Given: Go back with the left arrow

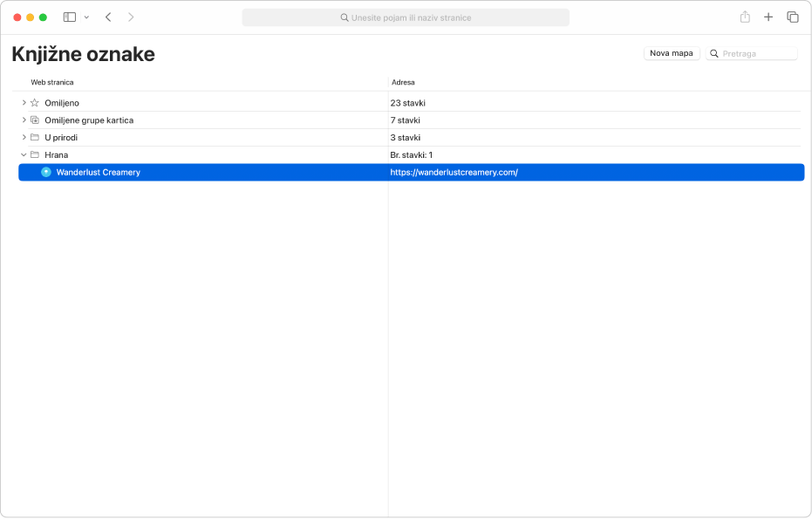Looking at the screenshot, I should pyautogui.click(x=108, y=17).
